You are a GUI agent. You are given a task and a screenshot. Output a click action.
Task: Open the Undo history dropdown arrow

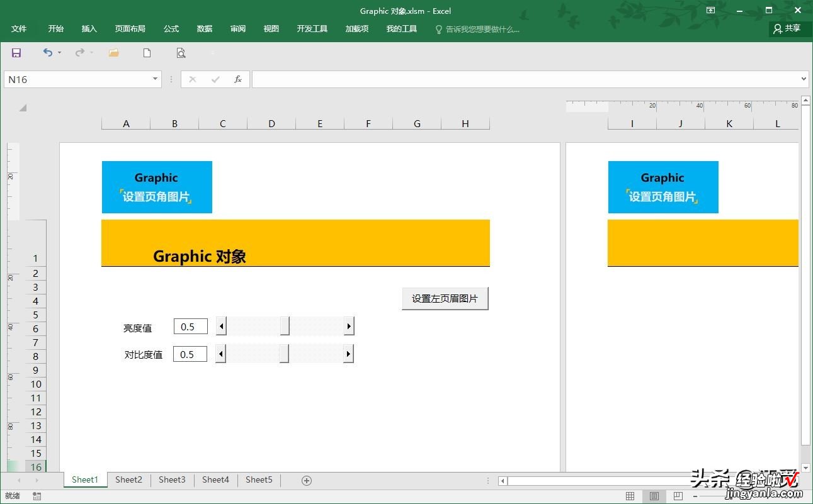click(x=60, y=53)
